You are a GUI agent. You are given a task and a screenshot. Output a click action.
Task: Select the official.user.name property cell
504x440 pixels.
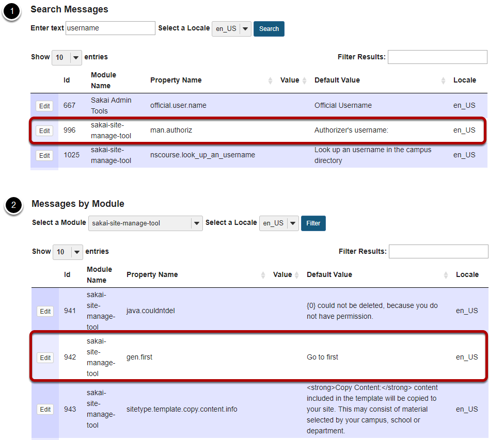tap(178, 105)
